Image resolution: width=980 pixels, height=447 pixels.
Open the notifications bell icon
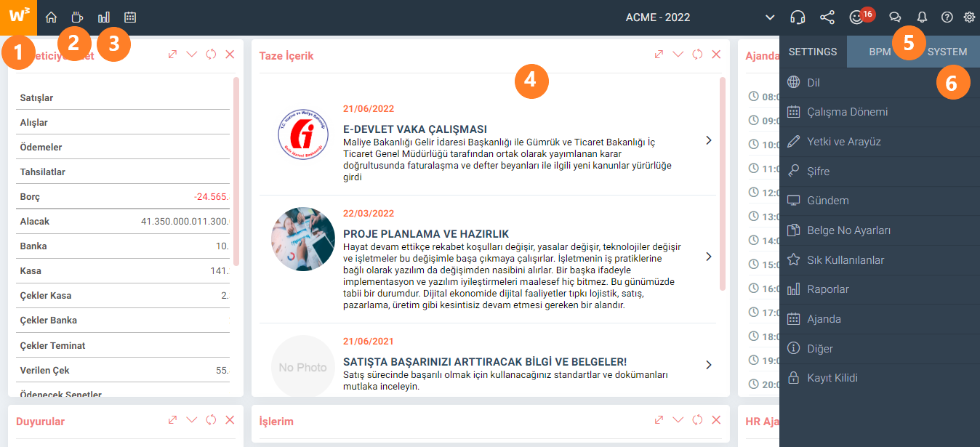tap(922, 17)
